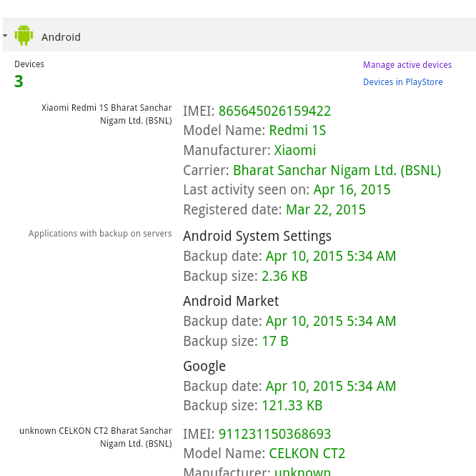Click the backup date under Android System Settings
476x476 pixels.
click(x=331, y=256)
